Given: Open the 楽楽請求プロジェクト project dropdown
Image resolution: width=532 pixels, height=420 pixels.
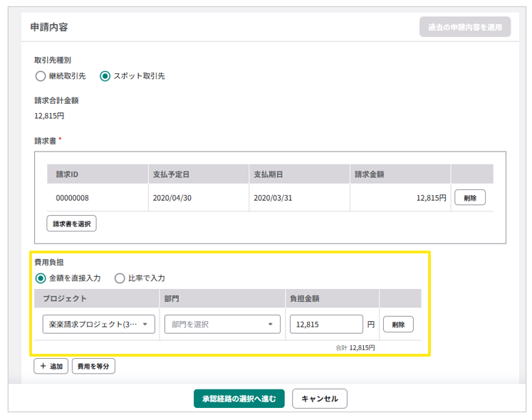Looking at the screenshot, I should pyautogui.click(x=98, y=325).
